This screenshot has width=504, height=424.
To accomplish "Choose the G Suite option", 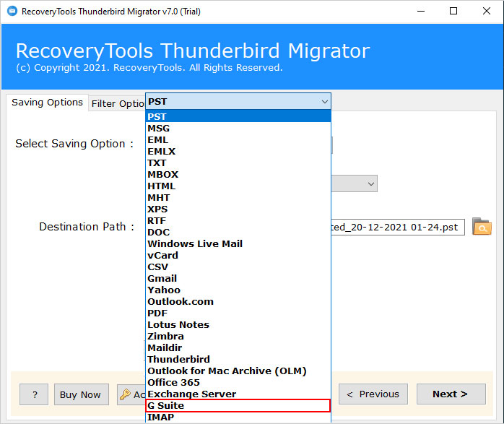I will [238, 406].
